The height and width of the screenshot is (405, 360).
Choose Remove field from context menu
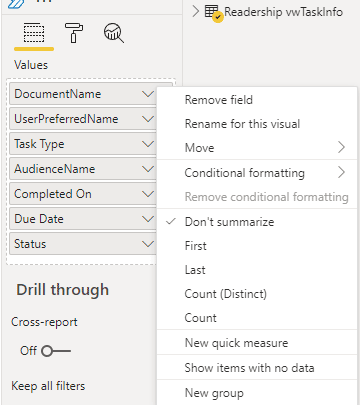[257, 100]
